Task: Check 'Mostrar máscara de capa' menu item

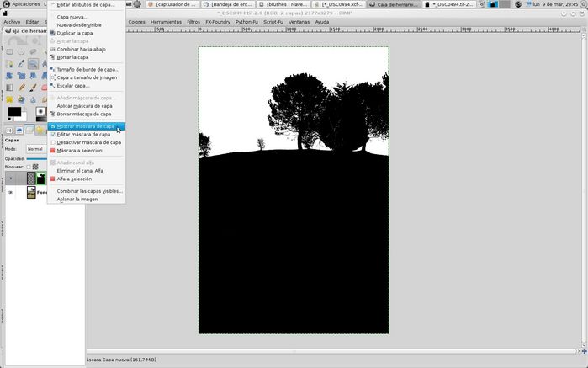Action: [x=87, y=126]
